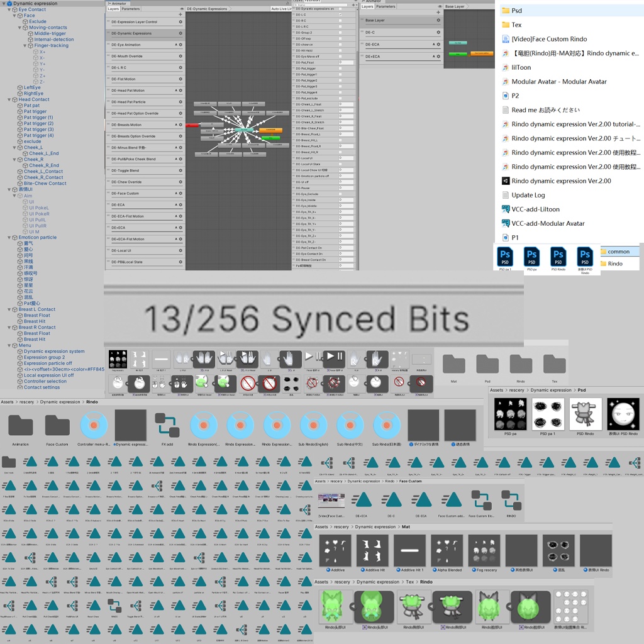The width and height of the screenshot is (644, 644).
Task: Open the Tex folder icon in the grey panel
Action: [555, 365]
